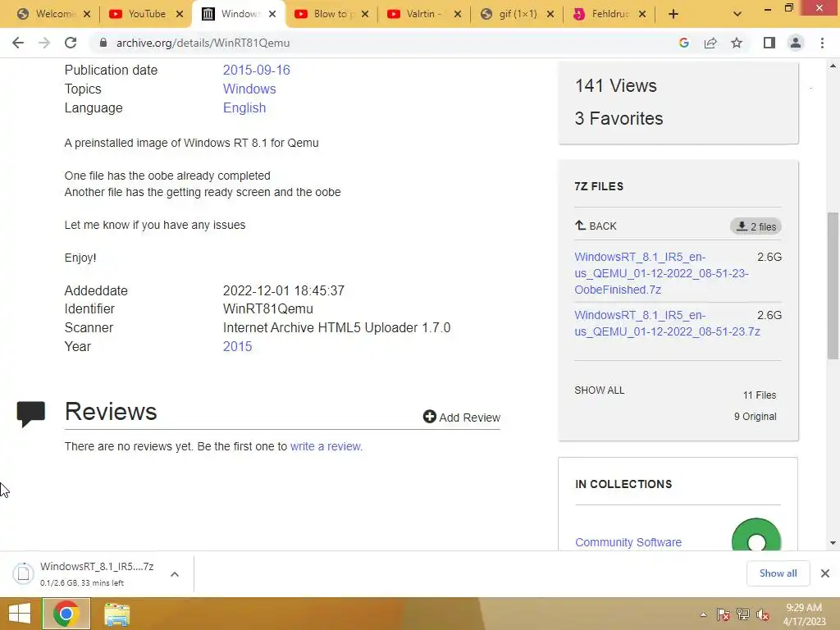Open the tab search dropdown chevron
Viewport: 840px width, 630px height.
[x=737, y=14]
